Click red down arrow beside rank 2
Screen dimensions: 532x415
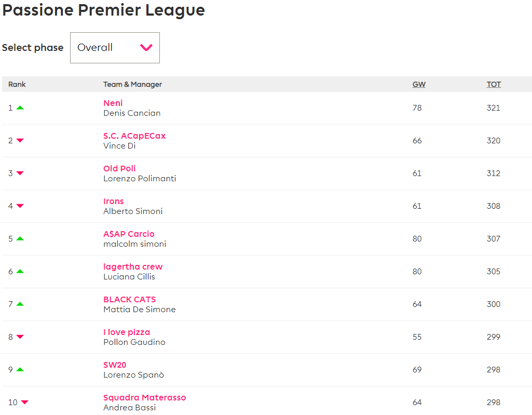coord(20,140)
